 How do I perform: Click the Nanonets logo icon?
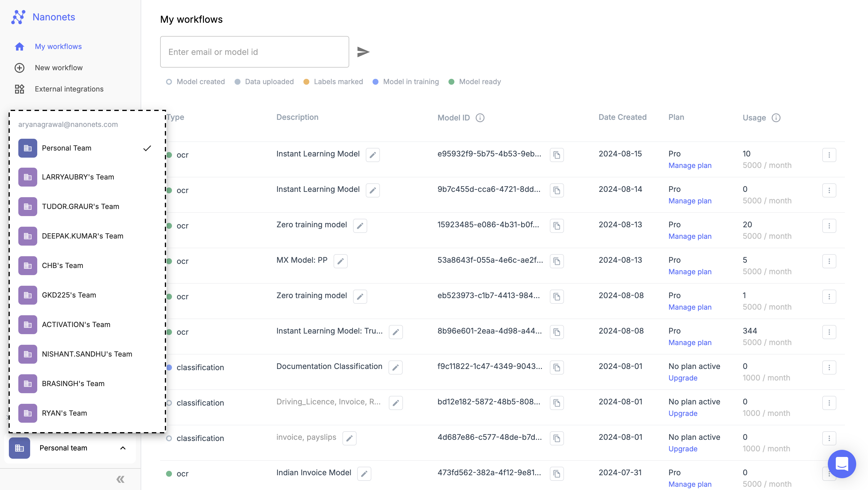pyautogui.click(x=19, y=17)
